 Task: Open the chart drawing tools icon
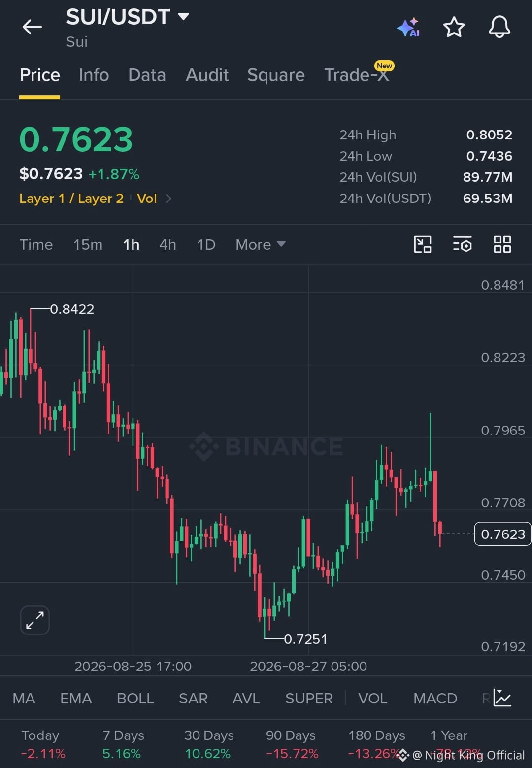(x=422, y=244)
